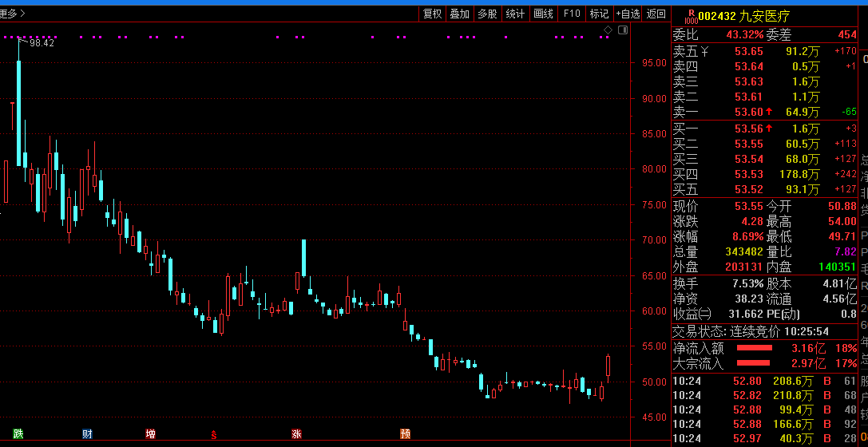Click the diamond icon above the price axis
This screenshot has width=868, height=447.
pos(608,30)
